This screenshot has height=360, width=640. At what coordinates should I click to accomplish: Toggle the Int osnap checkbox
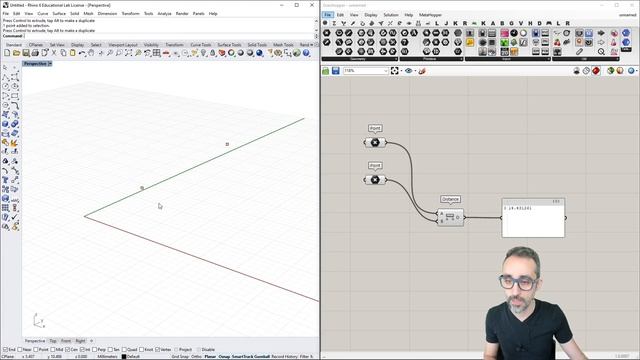point(82,350)
